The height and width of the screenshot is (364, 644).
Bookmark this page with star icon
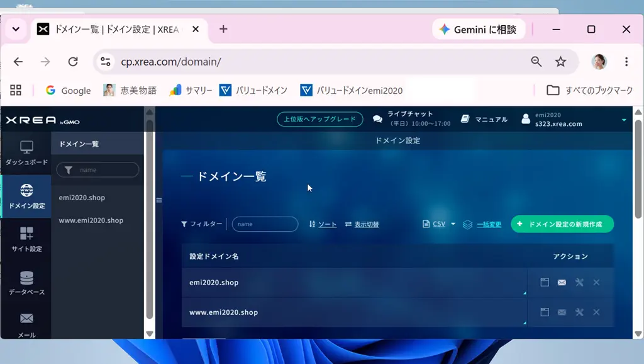560,62
